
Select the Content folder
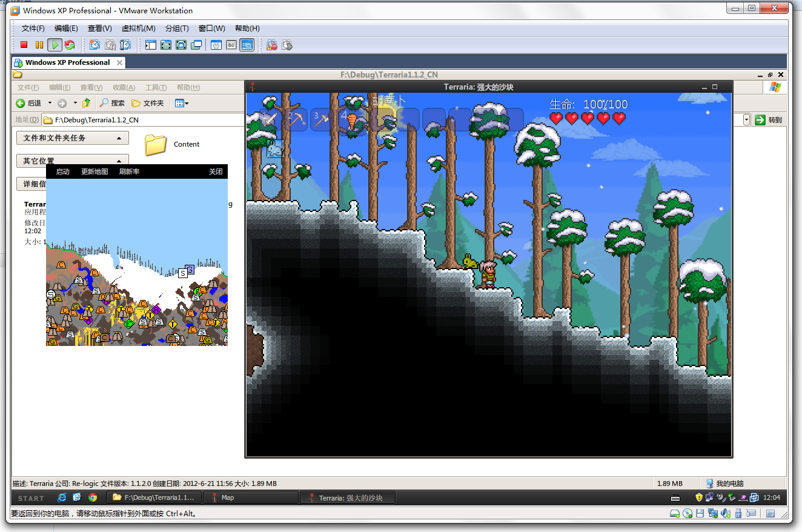pos(173,144)
